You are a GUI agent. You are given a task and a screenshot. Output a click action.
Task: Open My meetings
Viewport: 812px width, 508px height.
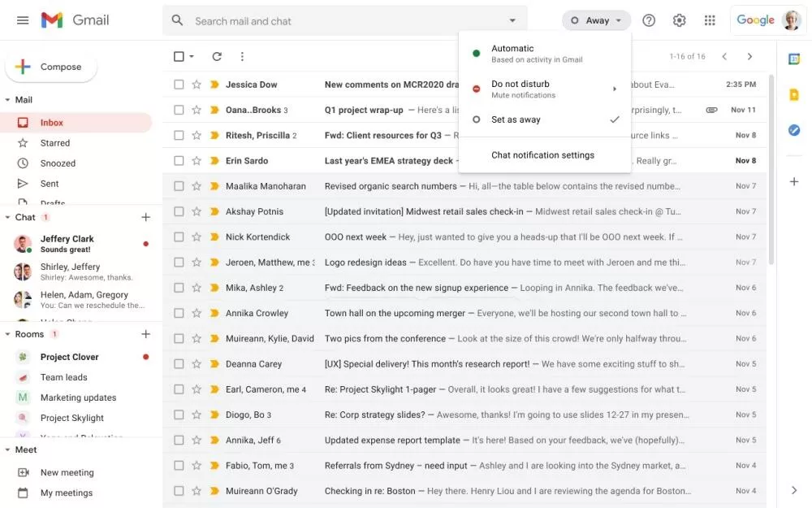pos(67,493)
